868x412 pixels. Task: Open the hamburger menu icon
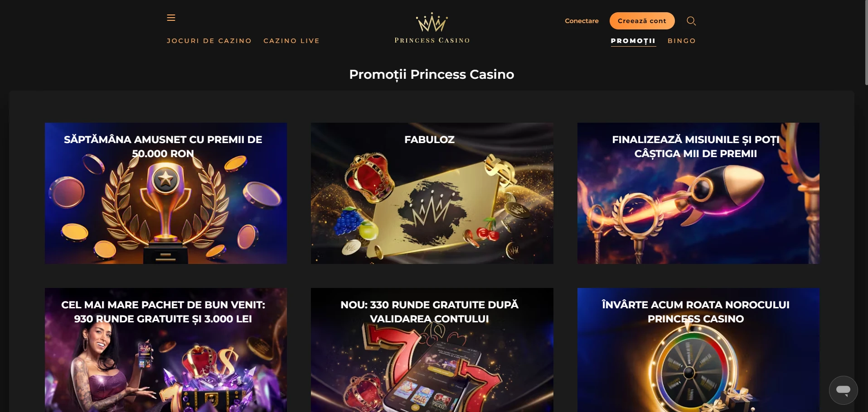171,18
